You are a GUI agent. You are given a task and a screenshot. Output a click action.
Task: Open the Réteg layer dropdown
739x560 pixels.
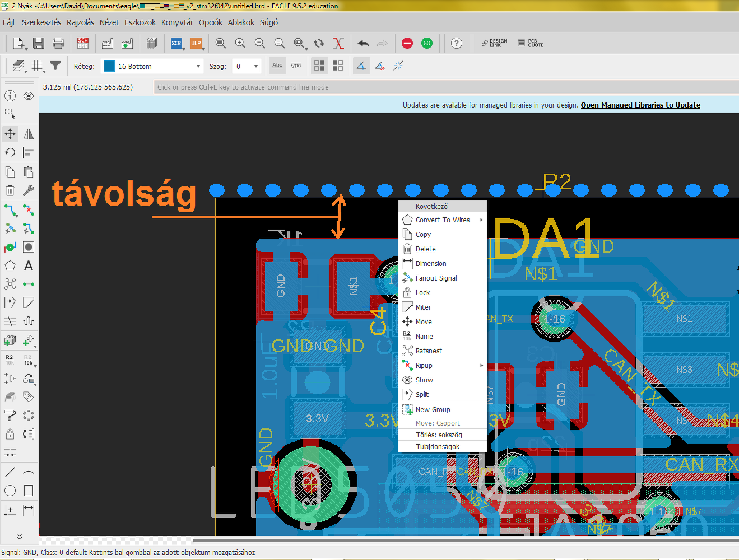click(152, 66)
